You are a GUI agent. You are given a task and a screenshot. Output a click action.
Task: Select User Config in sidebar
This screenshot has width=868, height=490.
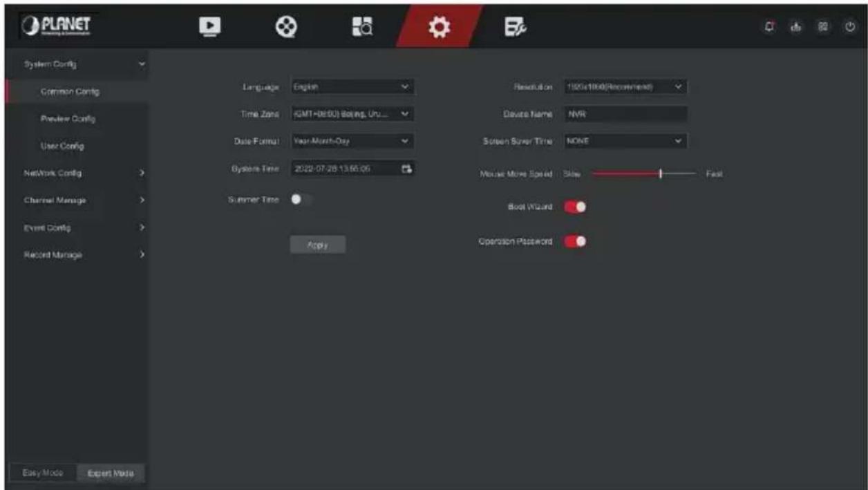click(x=76, y=146)
